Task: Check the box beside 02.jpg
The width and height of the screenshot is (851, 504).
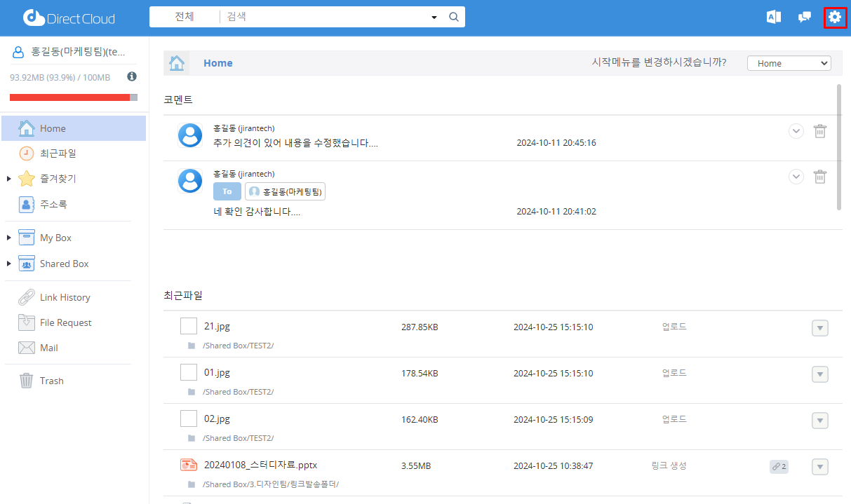Action: [189, 418]
